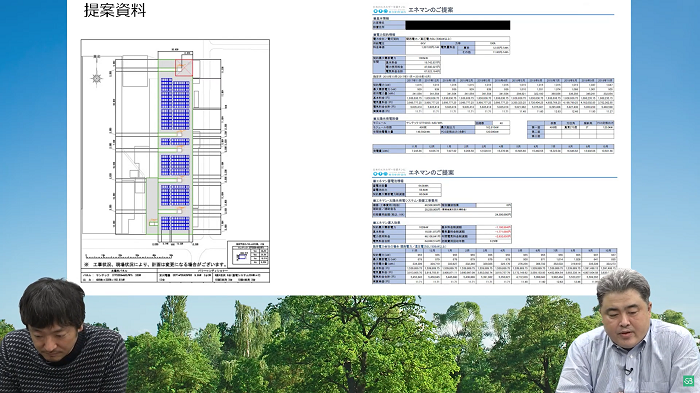Click the compass rose on the site plan
Screen dimensions: 700x393
[97, 79]
